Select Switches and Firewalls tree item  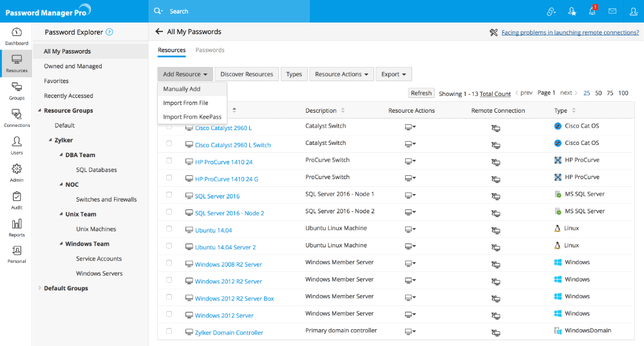[x=106, y=199]
